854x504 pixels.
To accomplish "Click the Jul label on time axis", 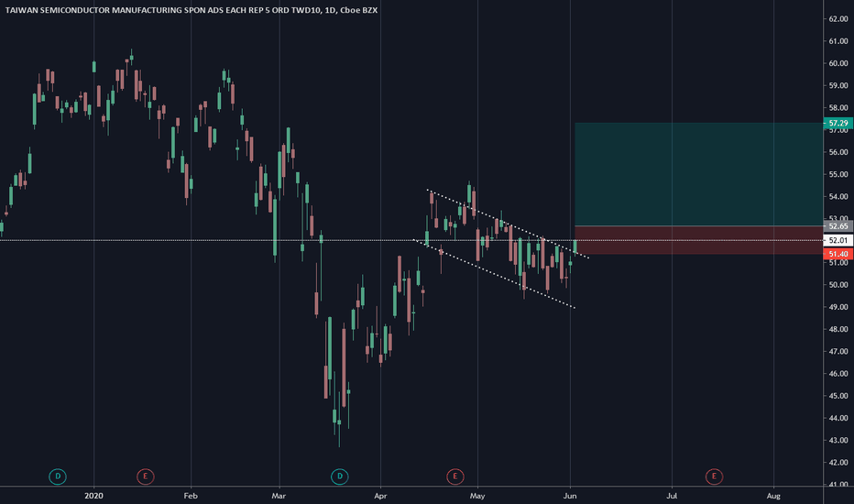I will pyautogui.click(x=672, y=496).
